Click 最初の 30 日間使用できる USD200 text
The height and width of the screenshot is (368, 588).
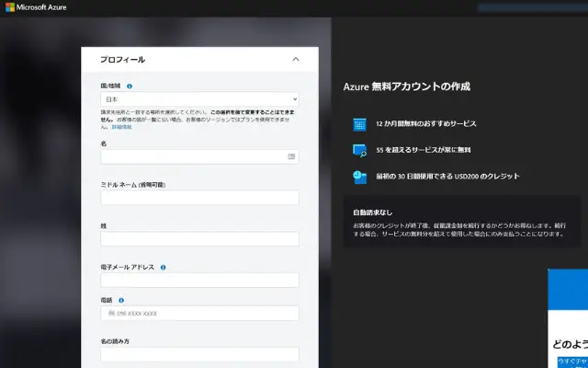(x=447, y=176)
